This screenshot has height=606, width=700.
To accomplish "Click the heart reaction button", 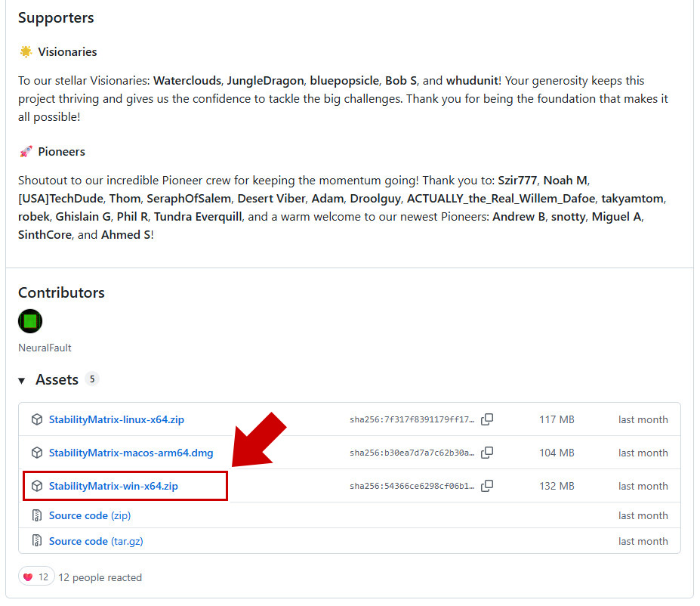I will [35, 577].
